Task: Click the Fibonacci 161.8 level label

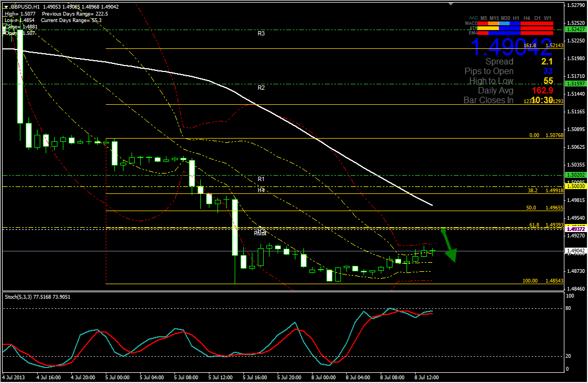Action: click(530, 45)
